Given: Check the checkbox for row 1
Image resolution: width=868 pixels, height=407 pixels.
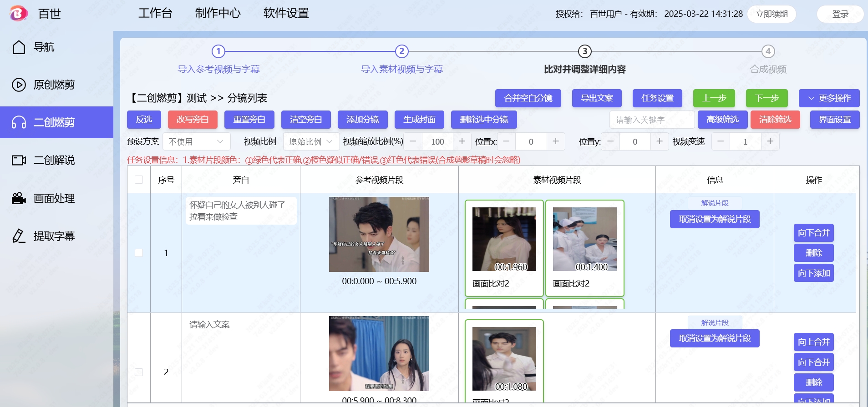Looking at the screenshot, I should pos(139,253).
